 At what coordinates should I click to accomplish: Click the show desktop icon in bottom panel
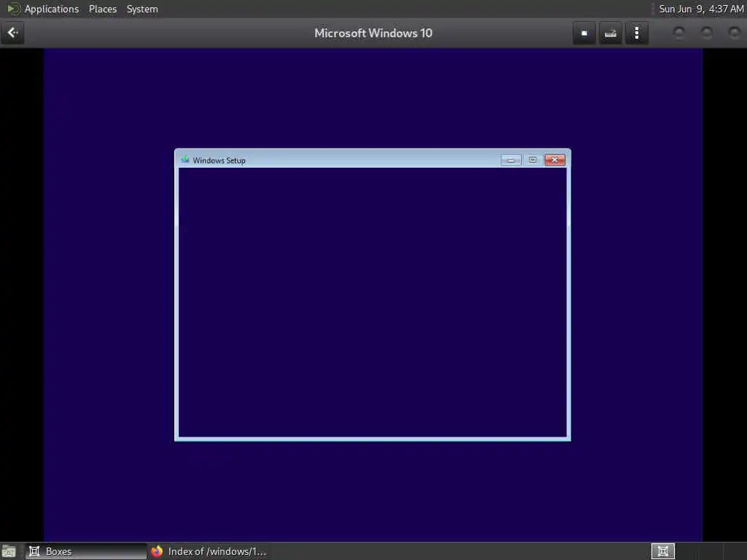click(9, 551)
